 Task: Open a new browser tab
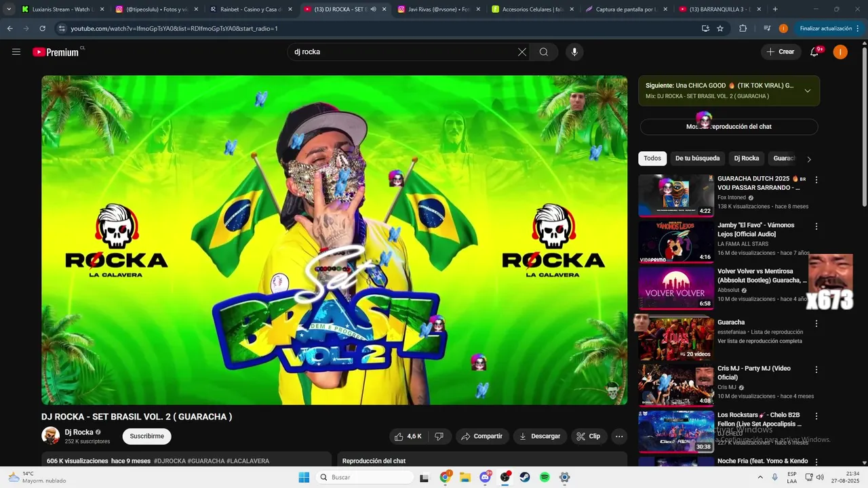[x=775, y=9]
